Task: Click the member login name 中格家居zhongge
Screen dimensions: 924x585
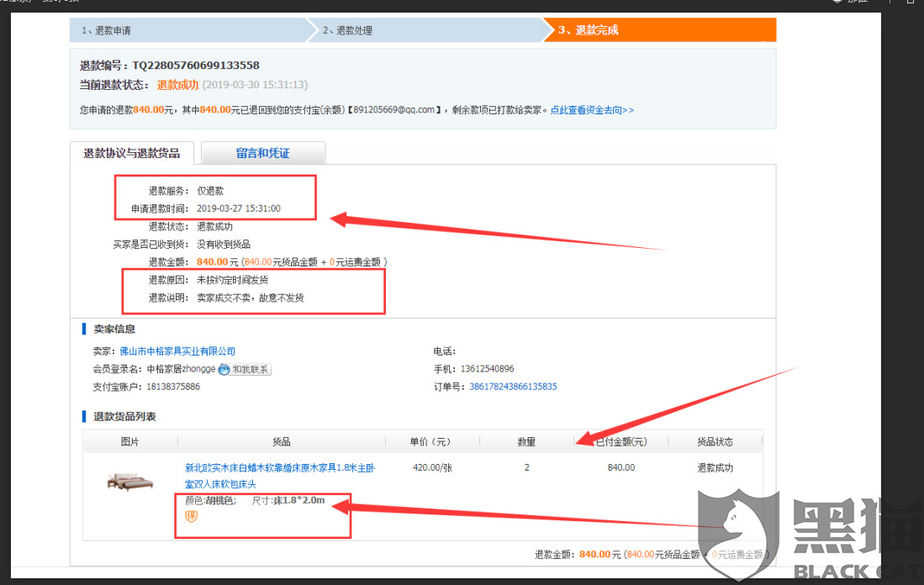Action: [x=181, y=369]
